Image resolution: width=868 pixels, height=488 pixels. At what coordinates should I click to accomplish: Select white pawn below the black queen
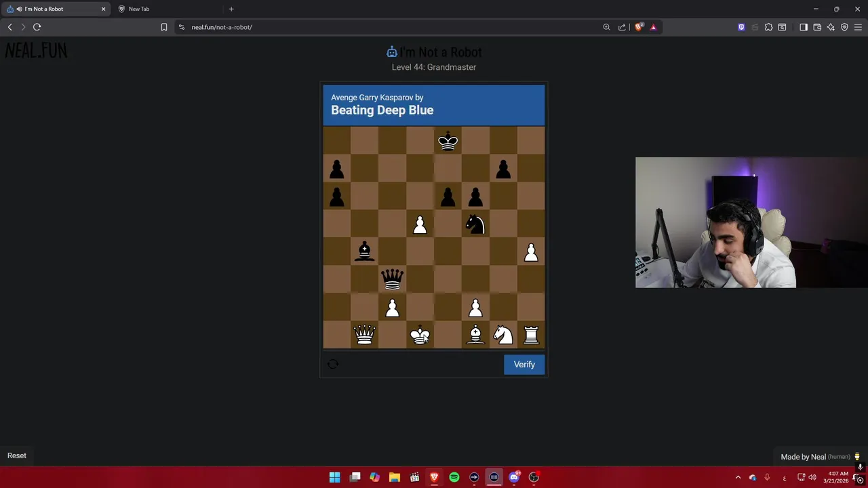tap(392, 308)
